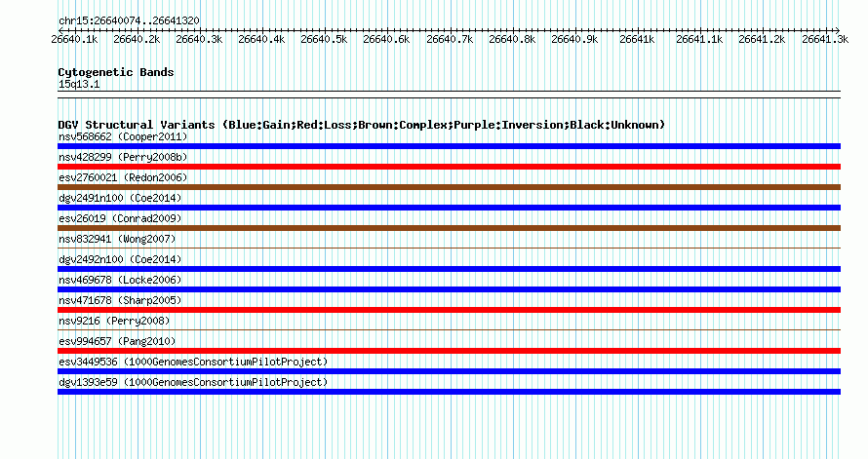
Task: Click the nsv832941 (Wong2007) thin line feature
Action: pyautogui.click(x=449, y=249)
